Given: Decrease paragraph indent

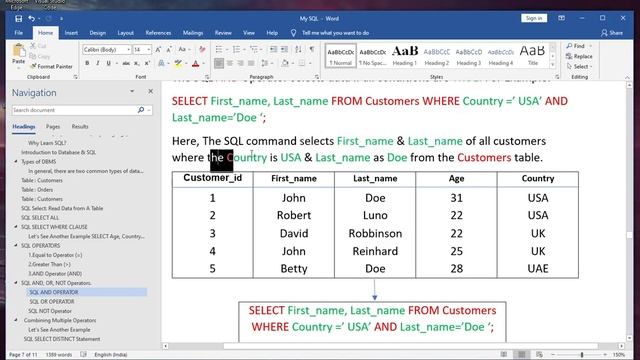Looking at the screenshot, I should coord(273,49).
